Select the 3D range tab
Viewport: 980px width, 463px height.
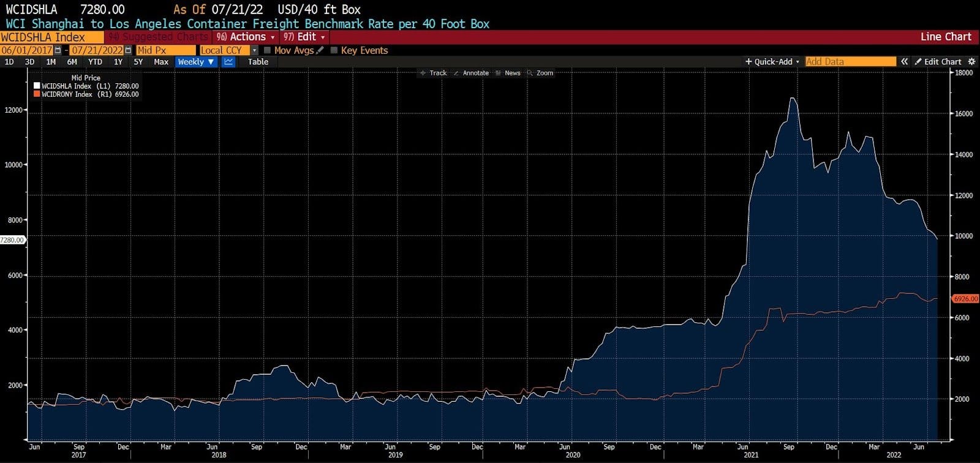click(x=29, y=62)
